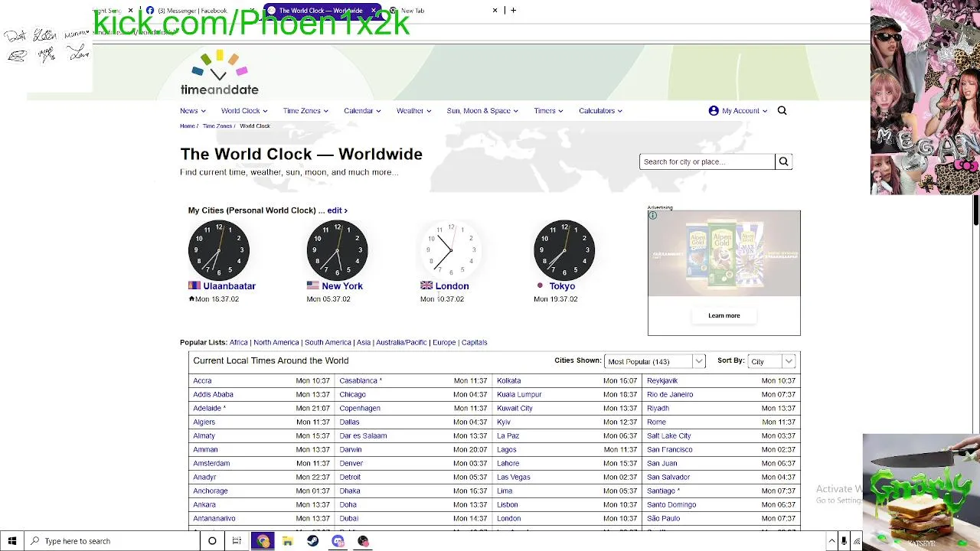This screenshot has height=551, width=980.
Task: Open the South America popular list
Action: [328, 342]
